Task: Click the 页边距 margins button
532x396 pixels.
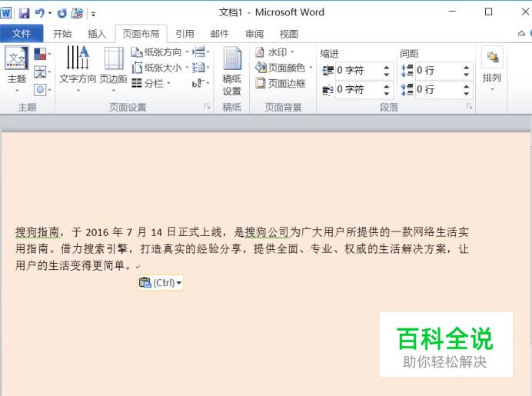Action: 114,69
